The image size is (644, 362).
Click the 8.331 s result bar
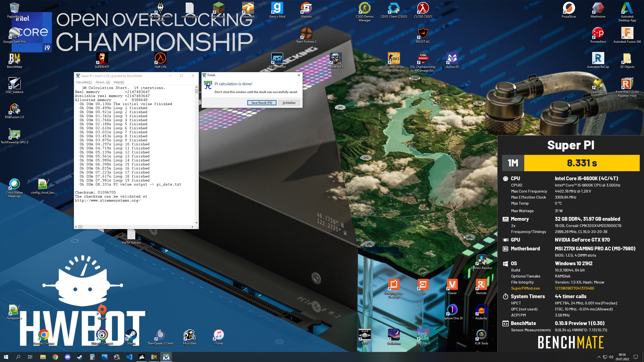point(582,163)
